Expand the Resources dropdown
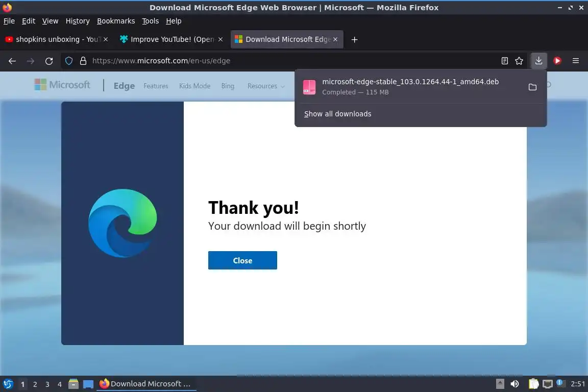 click(x=266, y=86)
